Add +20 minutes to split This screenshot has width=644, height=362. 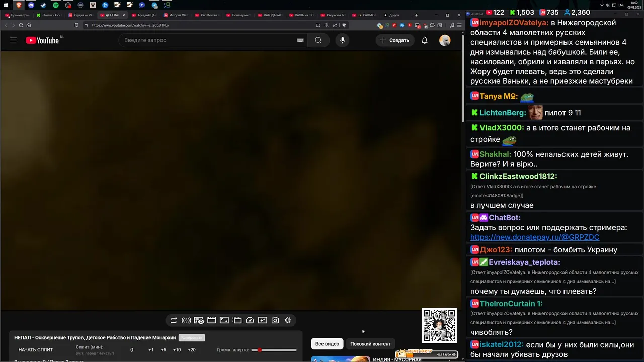pyautogui.click(x=192, y=350)
